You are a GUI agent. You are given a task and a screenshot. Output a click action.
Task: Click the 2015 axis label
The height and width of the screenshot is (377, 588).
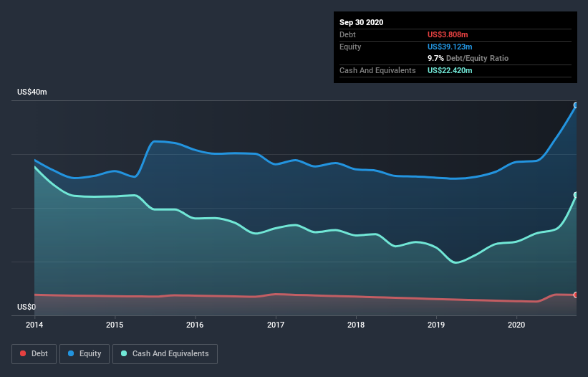115,325
